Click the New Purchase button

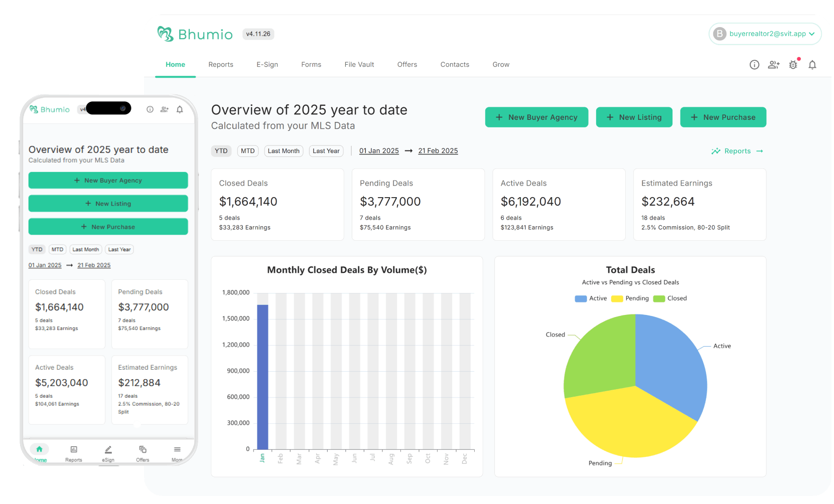click(x=723, y=117)
